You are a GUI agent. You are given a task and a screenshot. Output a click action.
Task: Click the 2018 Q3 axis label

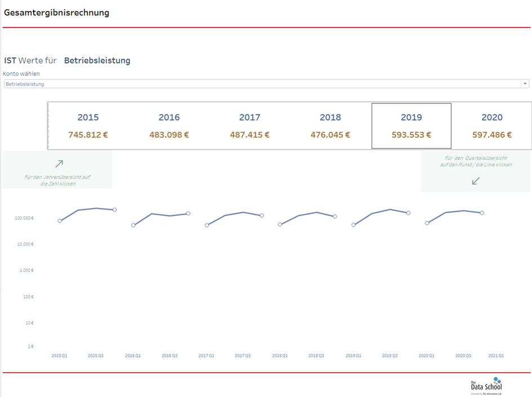tap(316, 355)
